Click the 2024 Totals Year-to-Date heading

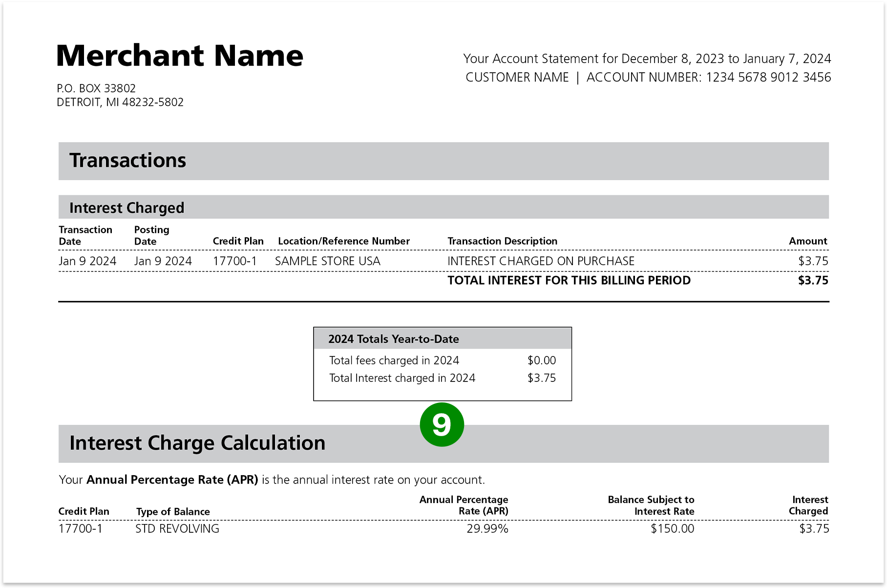click(394, 339)
